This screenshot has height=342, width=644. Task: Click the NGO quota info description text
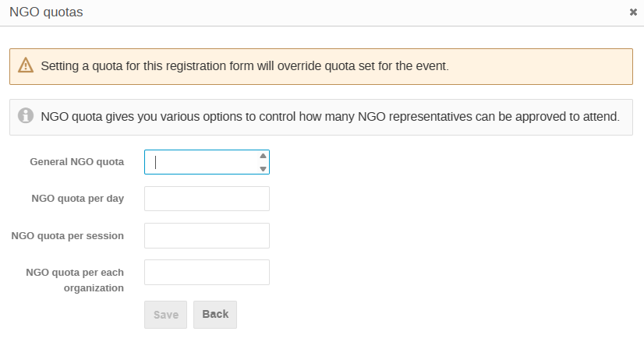(331, 117)
